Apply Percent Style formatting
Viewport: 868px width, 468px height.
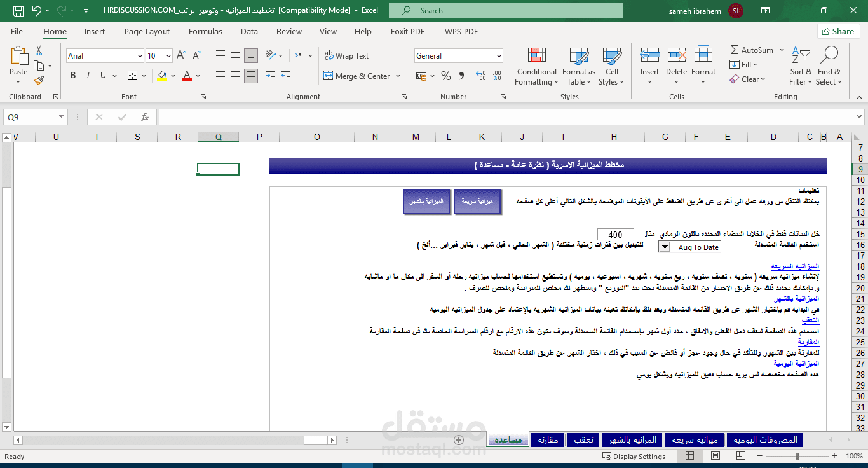445,75
